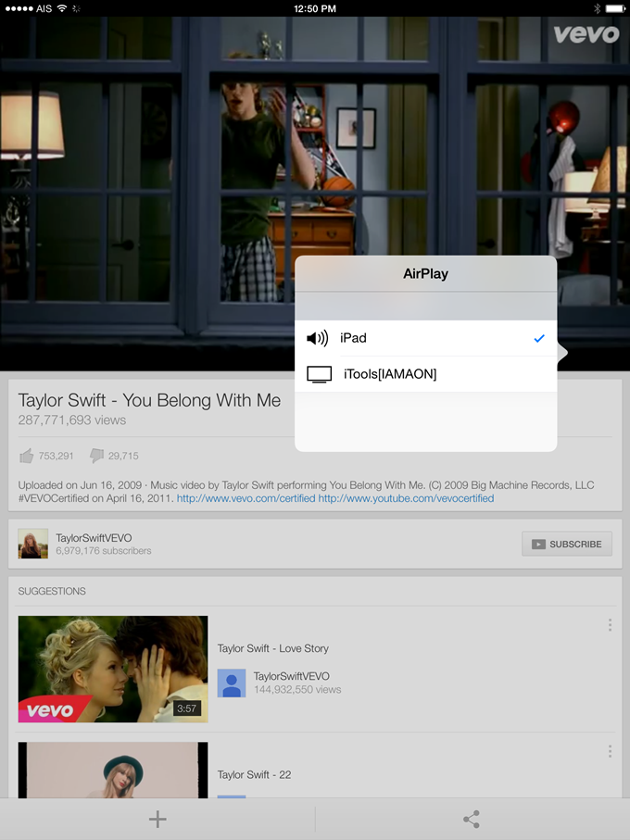Click the iPad speaker icon in AirPlay
Viewport: 630px width, 840px height.
(x=317, y=338)
